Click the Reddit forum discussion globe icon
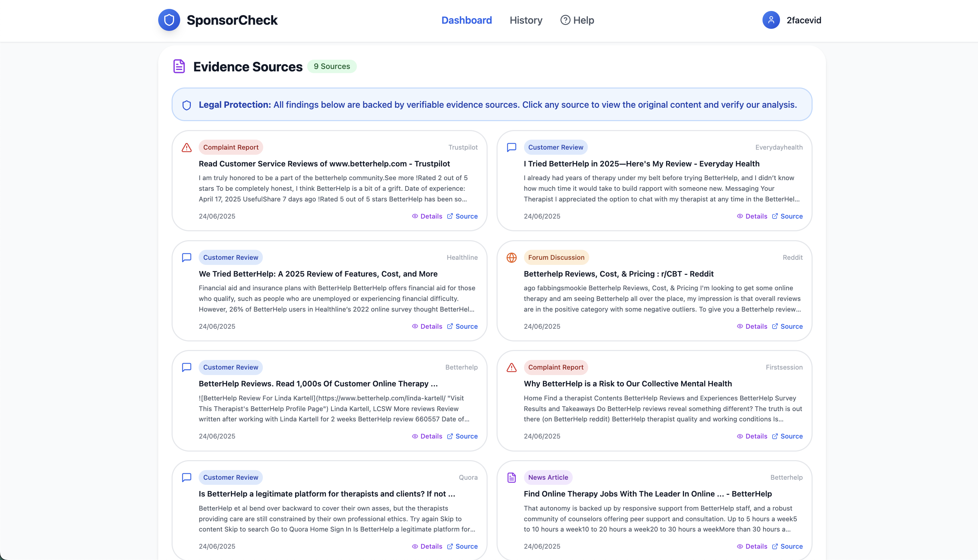 511,258
